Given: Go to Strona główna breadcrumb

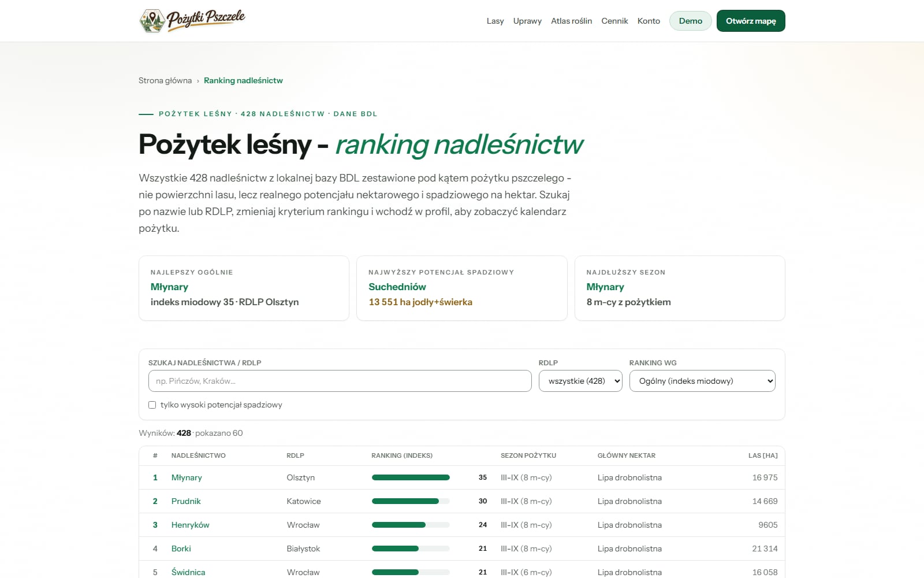Looking at the screenshot, I should point(165,80).
